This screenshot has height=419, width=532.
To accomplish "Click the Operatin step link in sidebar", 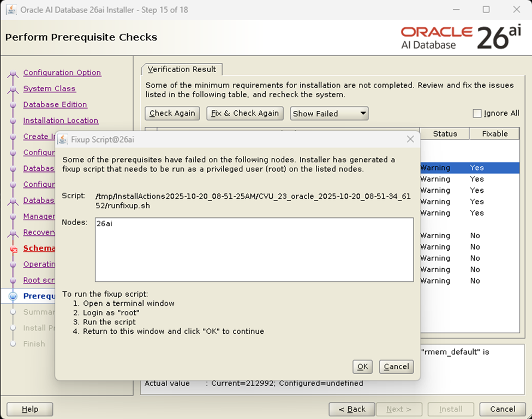I will point(39,264).
